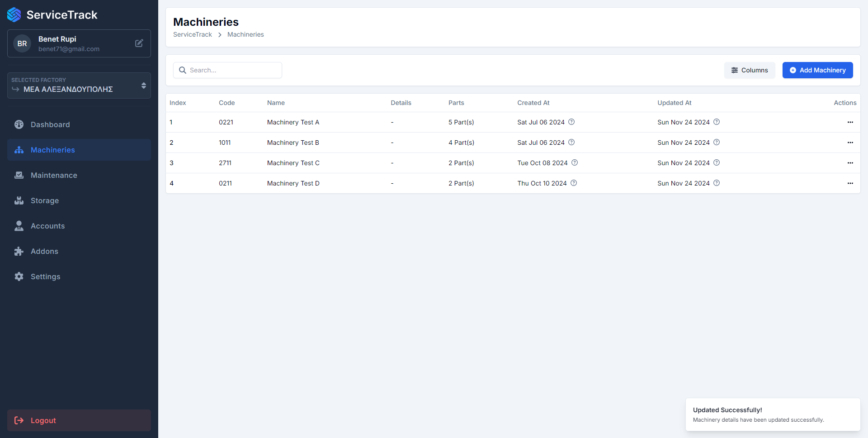Expand actions for Machinery Test C row
The width and height of the screenshot is (868, 438).
tap(850, 163)
